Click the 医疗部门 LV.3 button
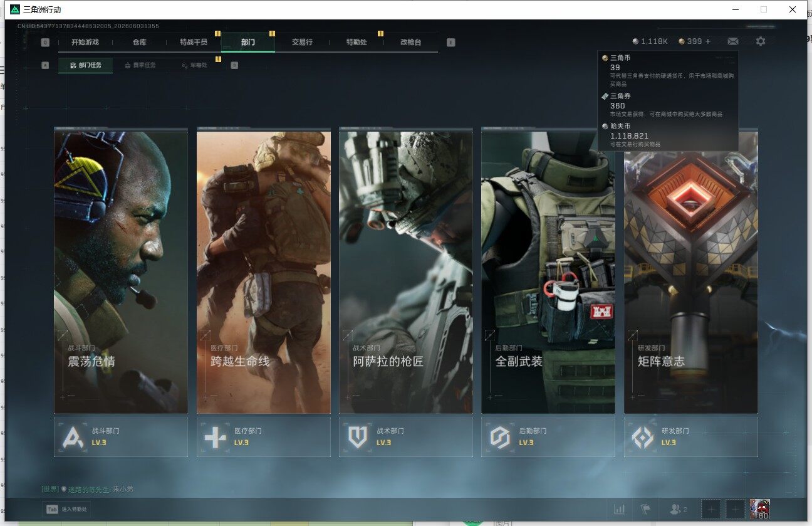This screenshot has width=812, height=526. [264, 437]
